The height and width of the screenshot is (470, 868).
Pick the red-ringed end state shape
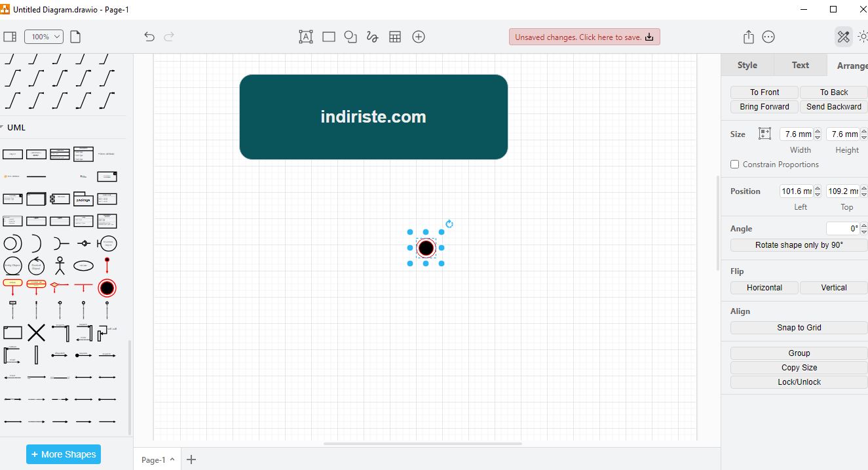coord(107,288)
